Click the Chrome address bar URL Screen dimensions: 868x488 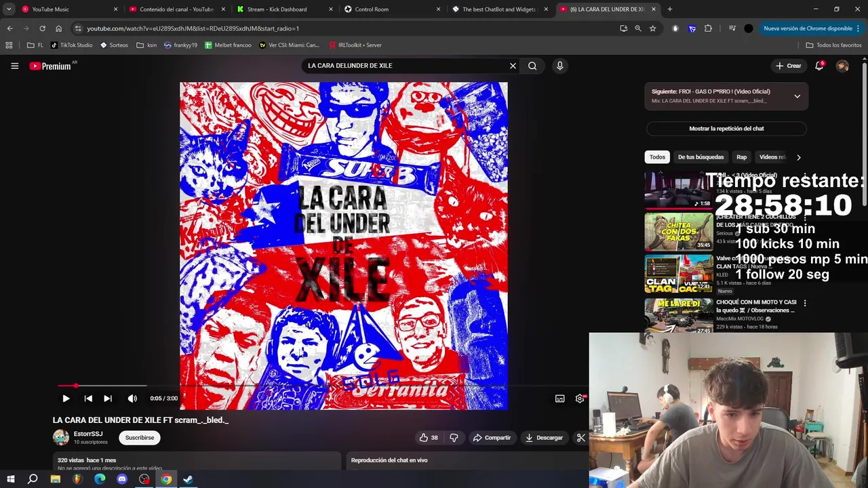(x=193, y=28)
